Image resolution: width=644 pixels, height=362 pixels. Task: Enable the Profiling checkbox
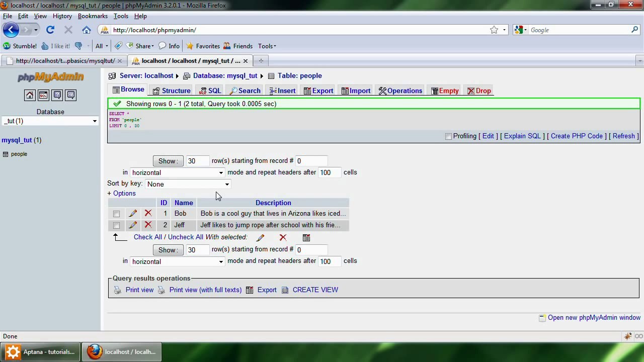(448, 136)
